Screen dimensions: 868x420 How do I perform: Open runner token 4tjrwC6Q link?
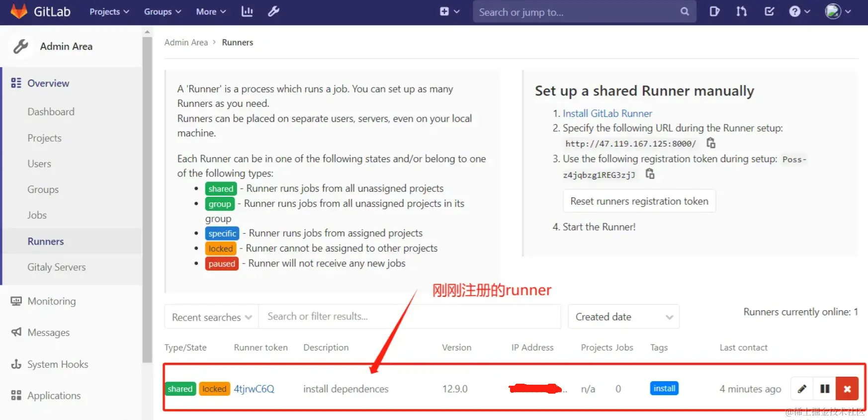(254, 389)
